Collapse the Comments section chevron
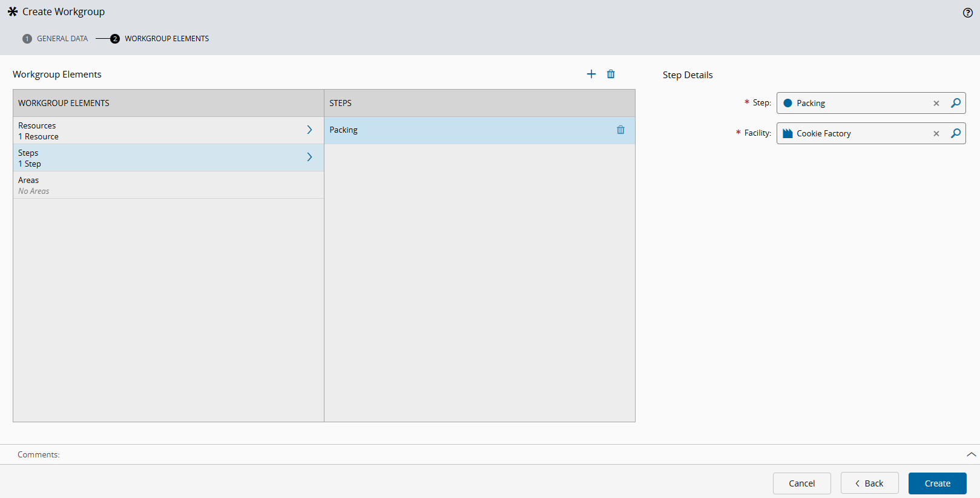The height and width of the screenshot is (498, 980). click(971, 454)
